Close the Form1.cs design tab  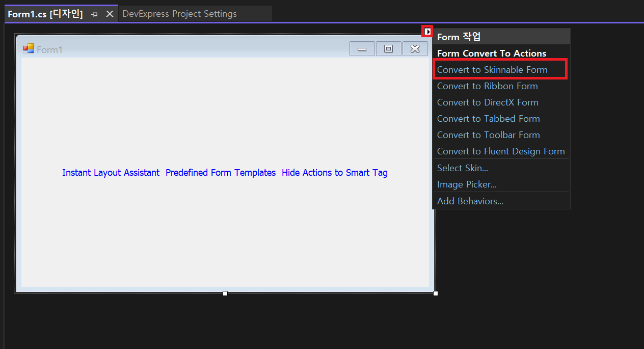pyautogui.click(x=110, y=14)
